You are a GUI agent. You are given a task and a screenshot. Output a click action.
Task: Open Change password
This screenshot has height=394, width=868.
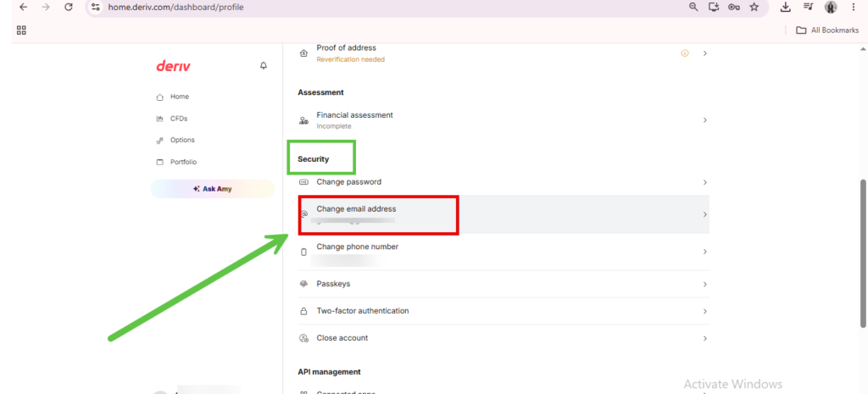pyautogui.click(x=504, y=182)
